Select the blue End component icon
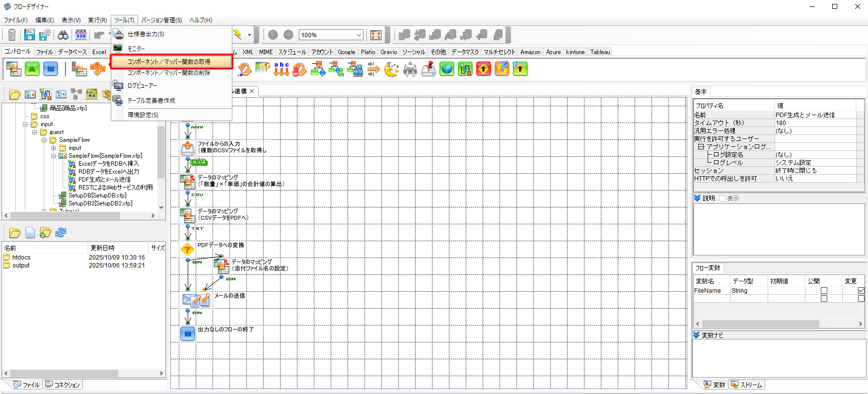868x394 pixels. 51,69
